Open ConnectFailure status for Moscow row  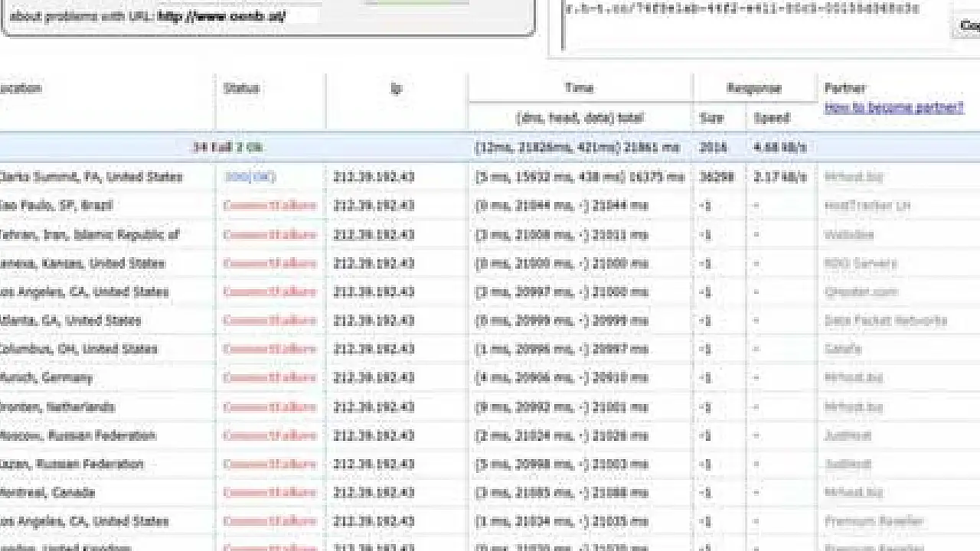[x=269, y=435]
